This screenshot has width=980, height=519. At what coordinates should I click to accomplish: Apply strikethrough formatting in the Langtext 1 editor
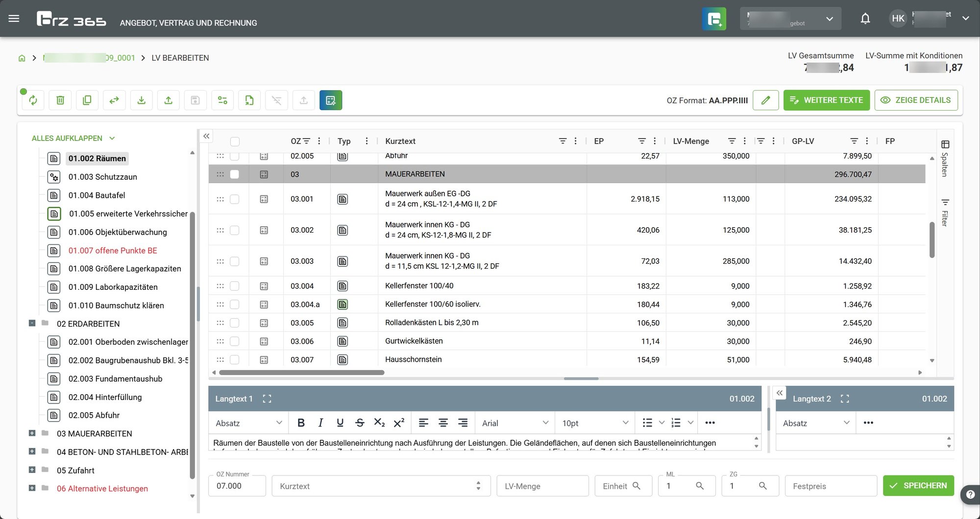(x=360, y=423)
